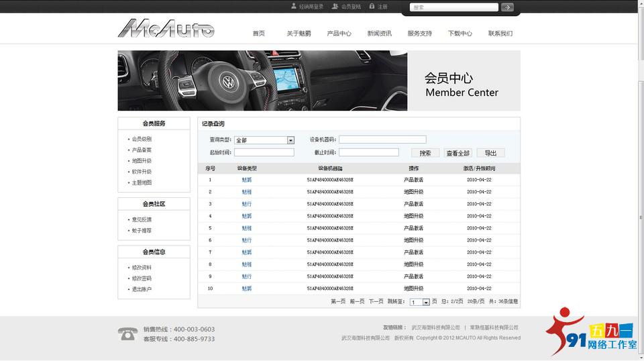Screen dimensions: 644x361
Task: Click the search arrow button in top bar
Action: pyautogui.click(x=507, y=7)
